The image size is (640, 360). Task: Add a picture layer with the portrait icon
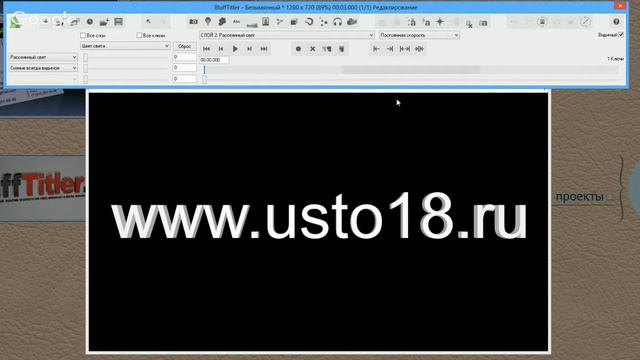click(x=265, y=22)
